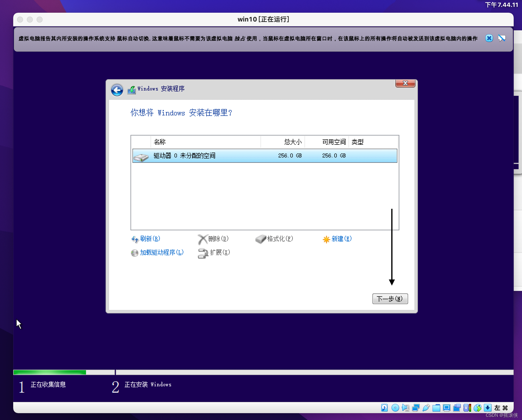The width and height of the screenshot is (522, 420).
Task: Click the Windows Setup program icon
Action: [131, 90]
